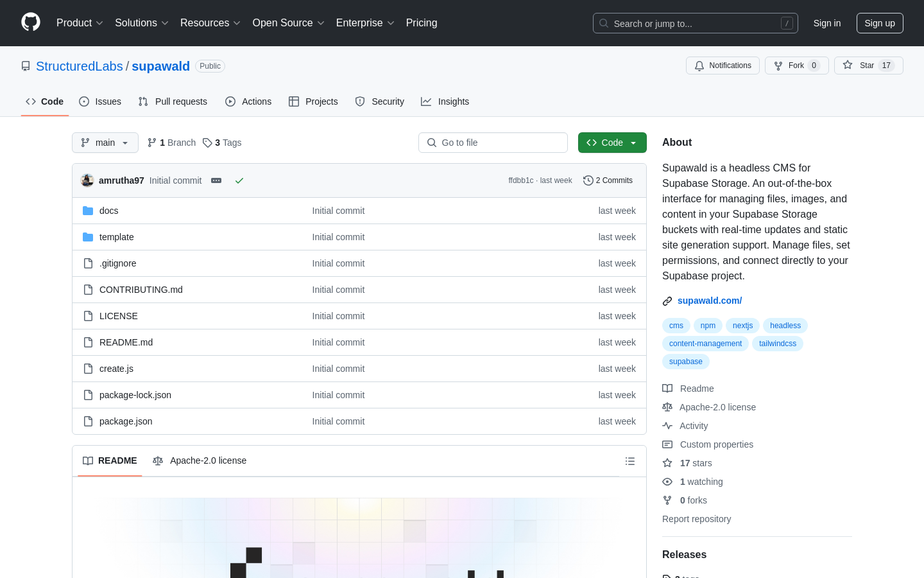
Task: Open the Readme link in About sidebar
Action: coord(688,389)
